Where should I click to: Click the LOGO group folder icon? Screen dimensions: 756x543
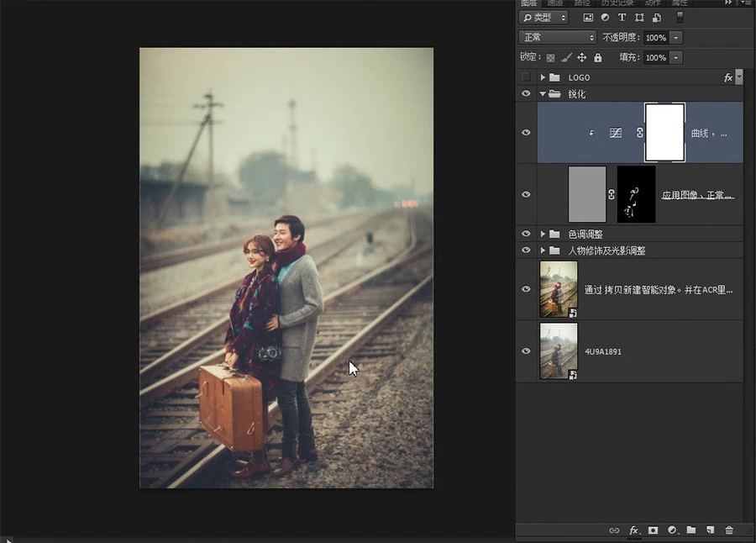(555, 77)
